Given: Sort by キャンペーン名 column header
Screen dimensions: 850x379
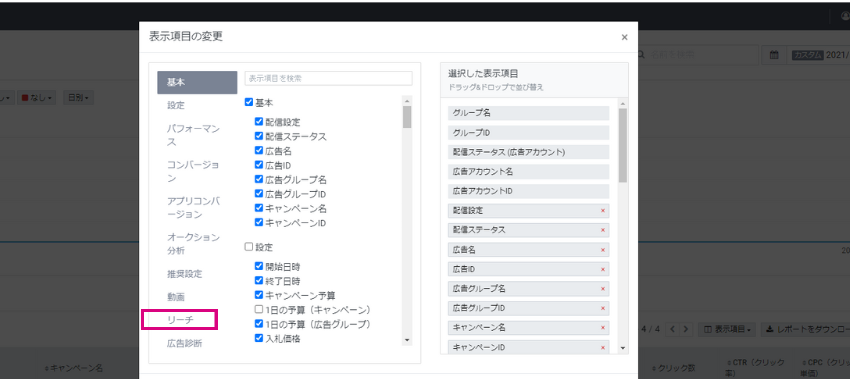Looking at the screenshot, I should (x=73, y=367).
